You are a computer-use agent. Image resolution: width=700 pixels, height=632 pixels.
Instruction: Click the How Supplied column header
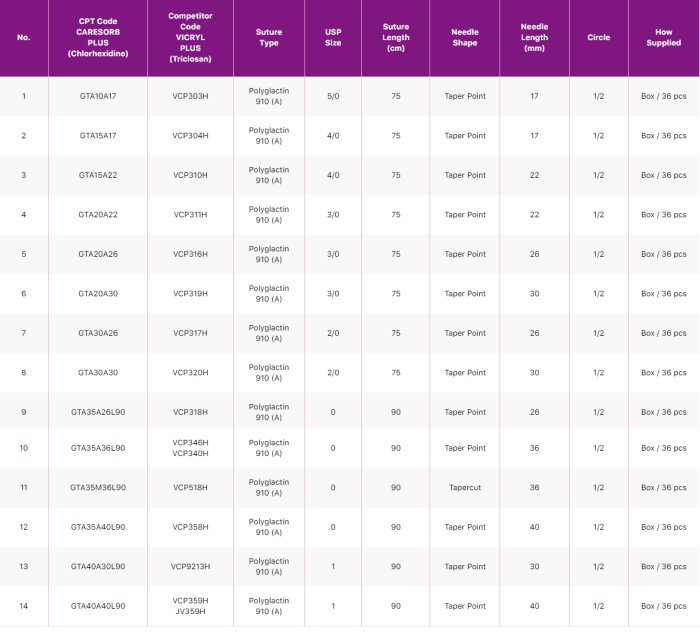pos(664,38)
